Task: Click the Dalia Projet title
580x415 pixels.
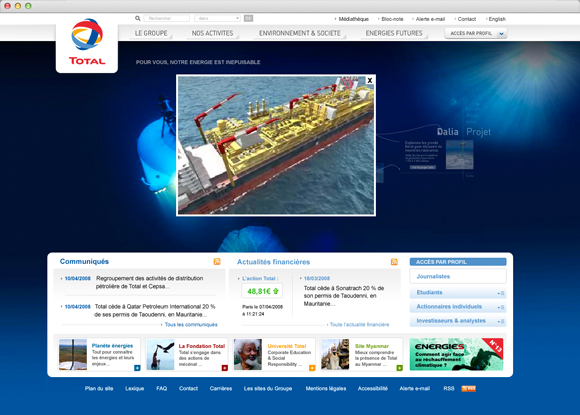Action: point(464,132)
